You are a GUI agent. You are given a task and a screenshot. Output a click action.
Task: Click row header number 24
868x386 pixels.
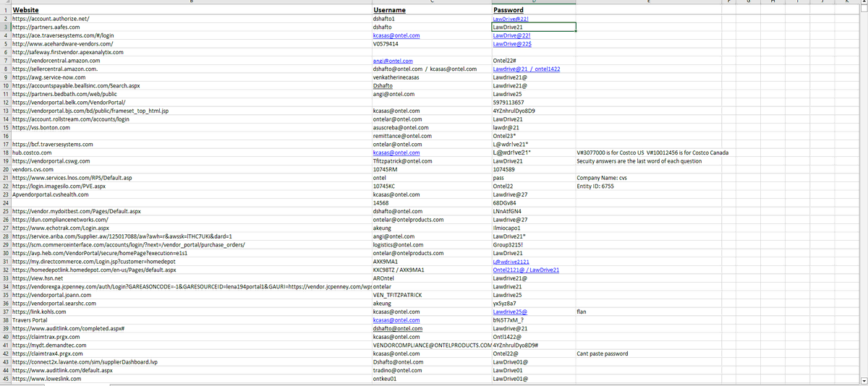click(6, 203)
